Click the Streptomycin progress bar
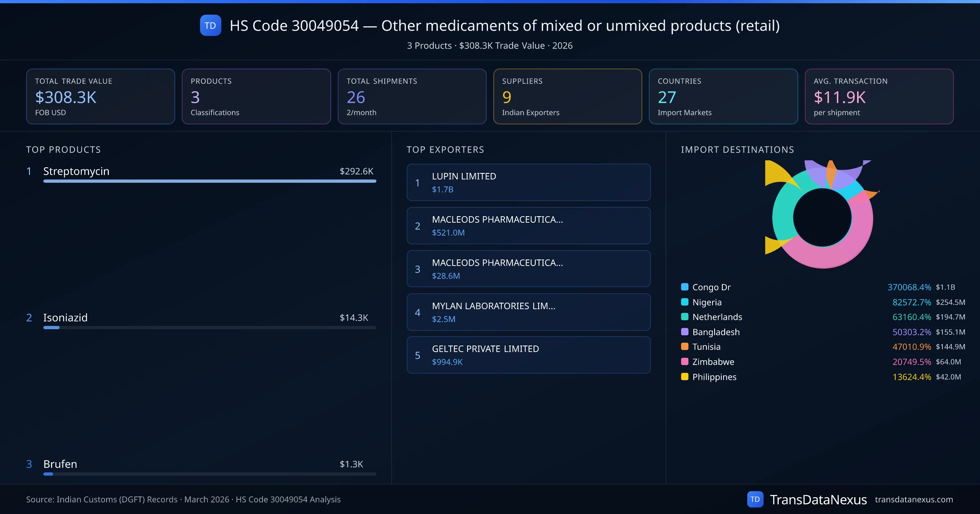980x514 pixels. click(209, 181)
